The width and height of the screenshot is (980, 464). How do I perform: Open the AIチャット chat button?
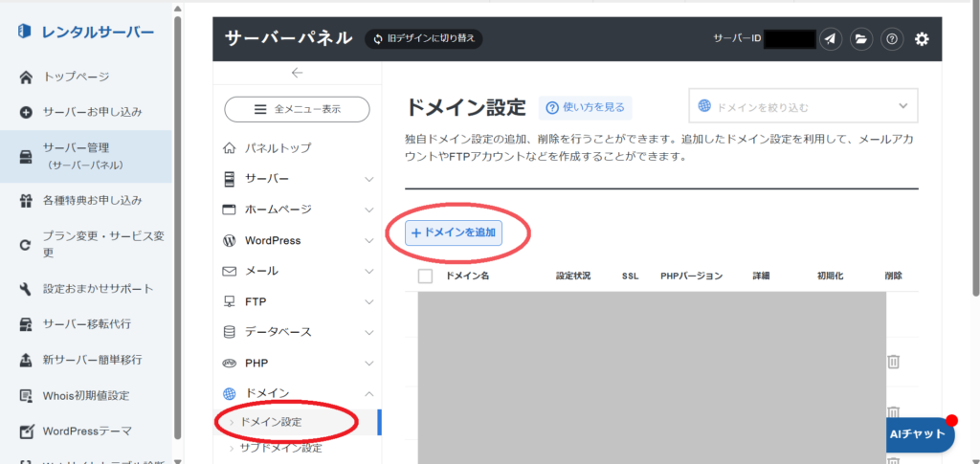[x=918, y=434]
